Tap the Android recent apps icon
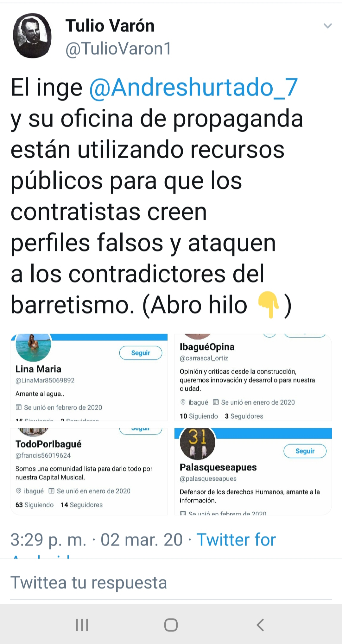 pos(82,625)
